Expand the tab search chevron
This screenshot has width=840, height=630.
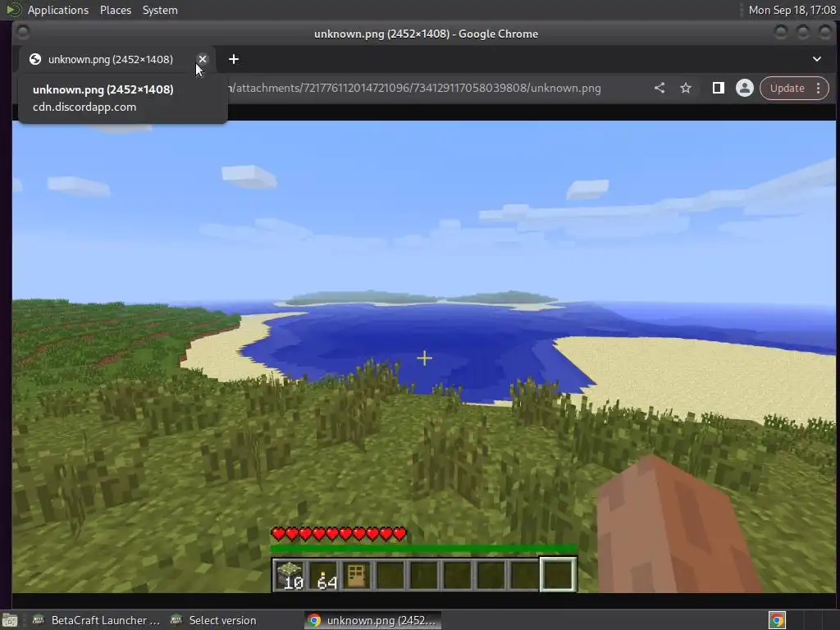(x=817, y=59)
